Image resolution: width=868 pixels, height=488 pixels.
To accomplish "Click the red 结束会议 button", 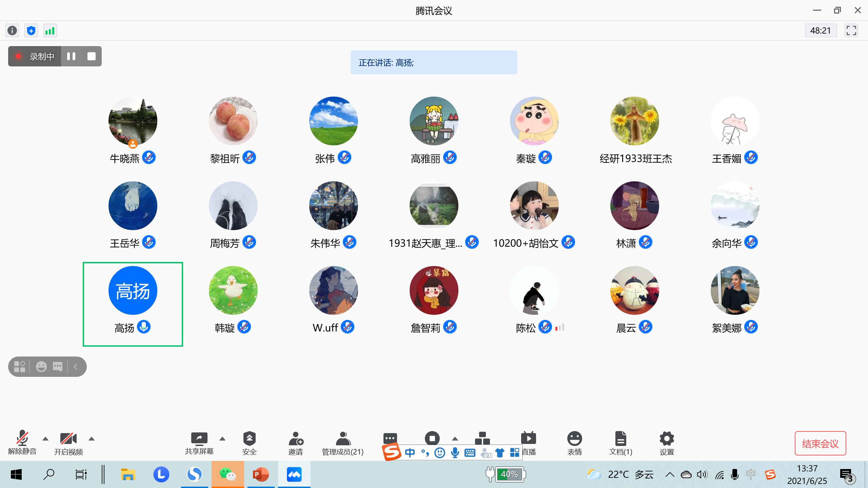I will (820, 443).
